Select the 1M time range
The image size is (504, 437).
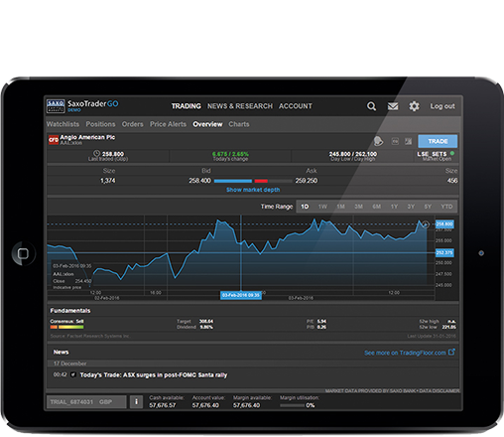point(340,207)
